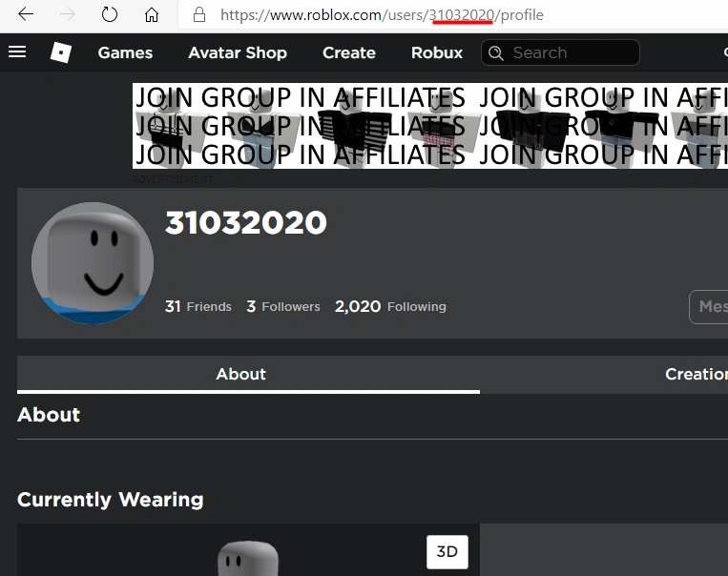Click the JOIN GROUP IN AFFILIATES ad banner
Viewport: 728px width, 576px height.
(x=430, y=126)
